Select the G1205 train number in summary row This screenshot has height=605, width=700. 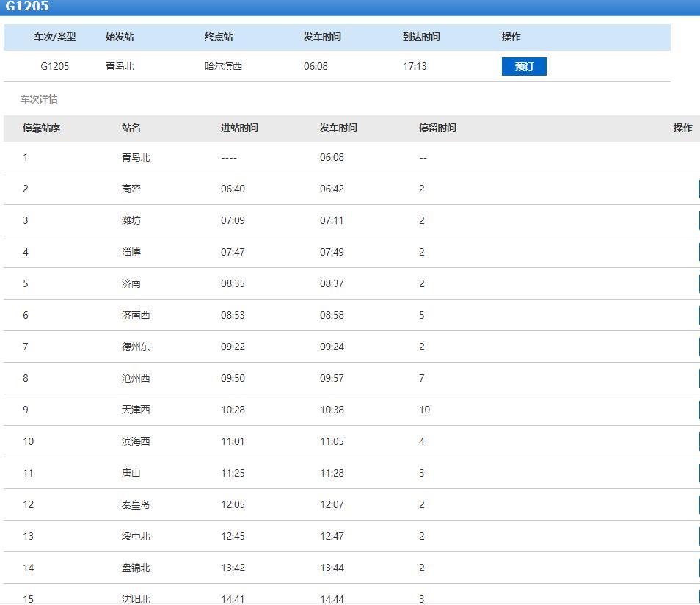[55, 66]
